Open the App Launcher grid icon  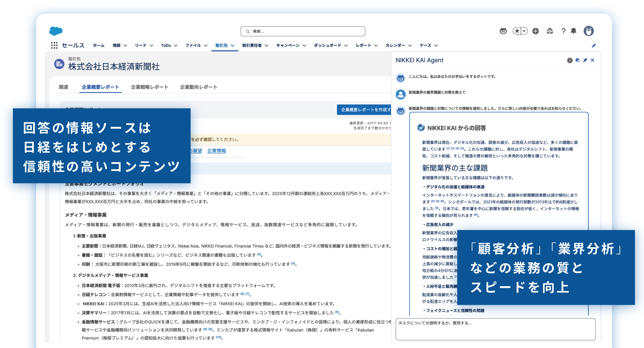click(54, 45)
